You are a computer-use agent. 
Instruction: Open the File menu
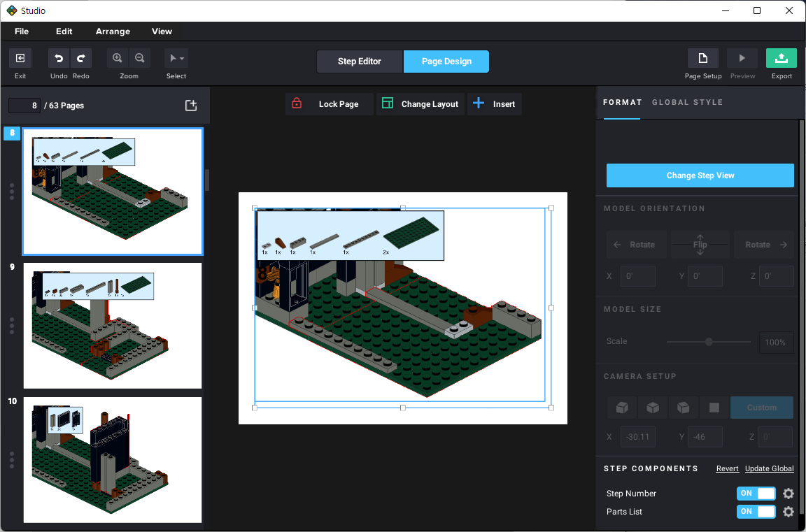tap(22, 31)
